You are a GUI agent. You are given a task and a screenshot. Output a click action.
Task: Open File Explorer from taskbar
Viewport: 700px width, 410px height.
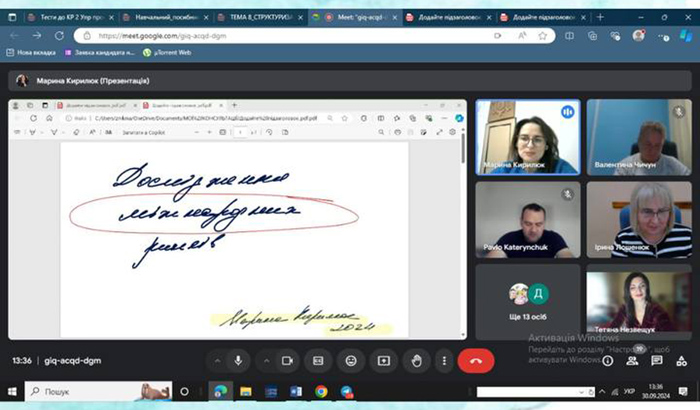(x=246, y=392)
